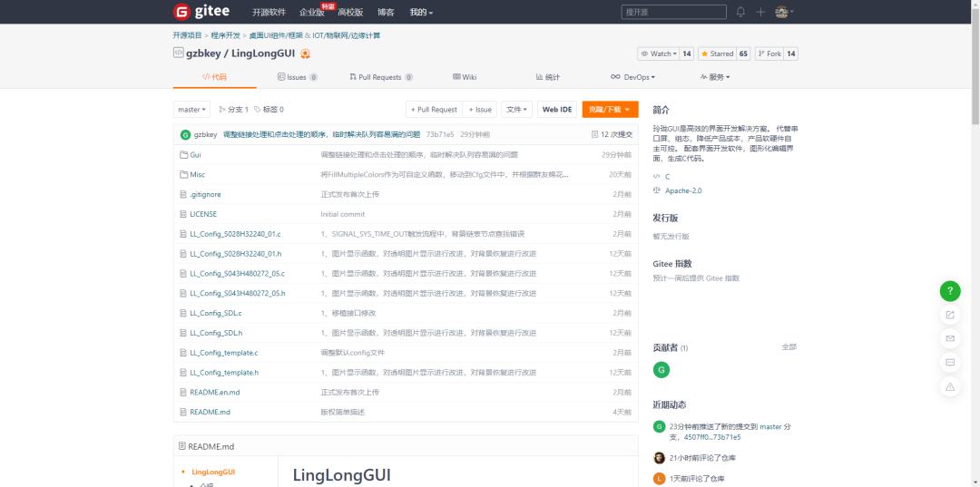Viewport: 980px width, 487px height.
Task: Click the + Pull Request button
Action: point(434,109)
